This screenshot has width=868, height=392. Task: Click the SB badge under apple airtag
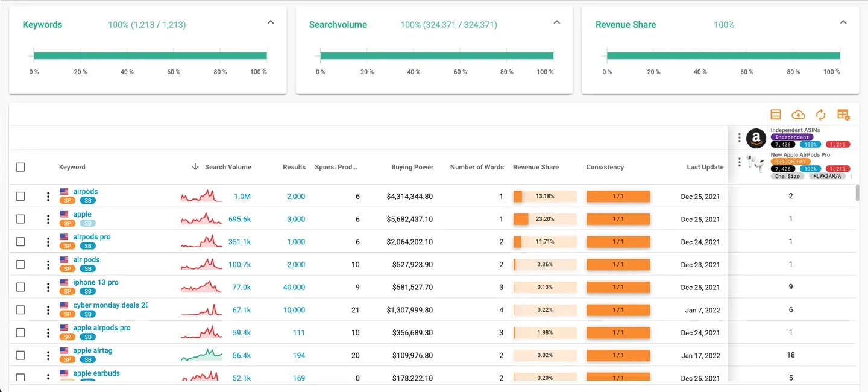click(x=87, y=360)
